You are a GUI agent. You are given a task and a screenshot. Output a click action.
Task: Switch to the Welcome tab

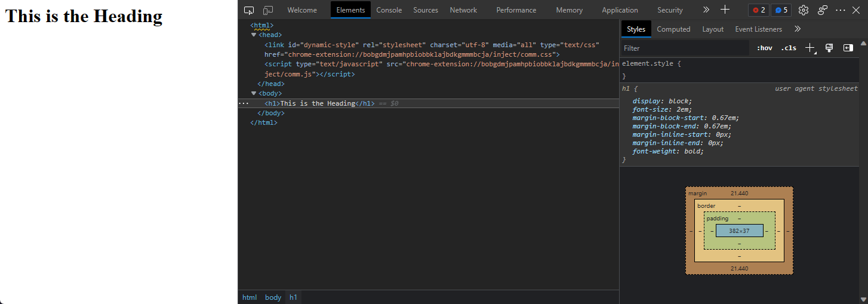[302, 10]
